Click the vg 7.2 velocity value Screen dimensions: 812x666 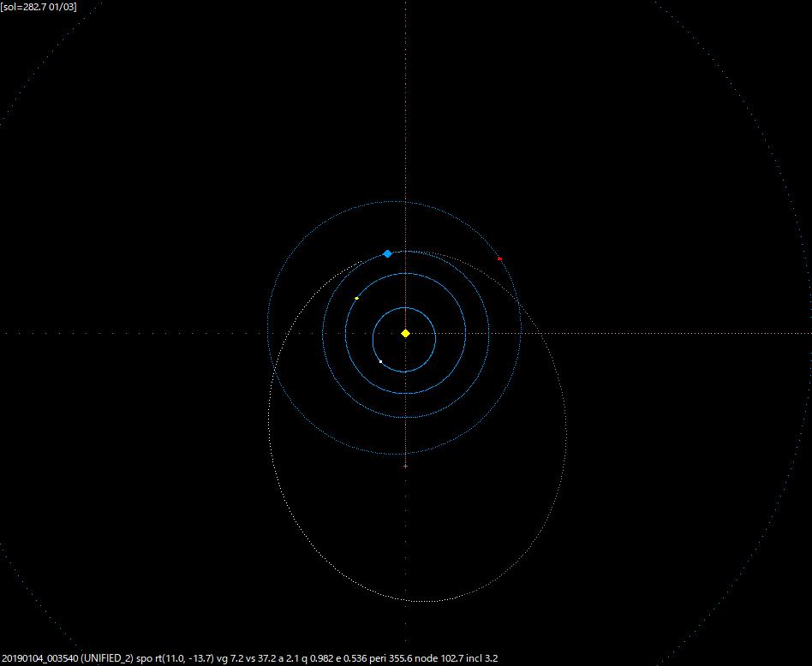230,658
